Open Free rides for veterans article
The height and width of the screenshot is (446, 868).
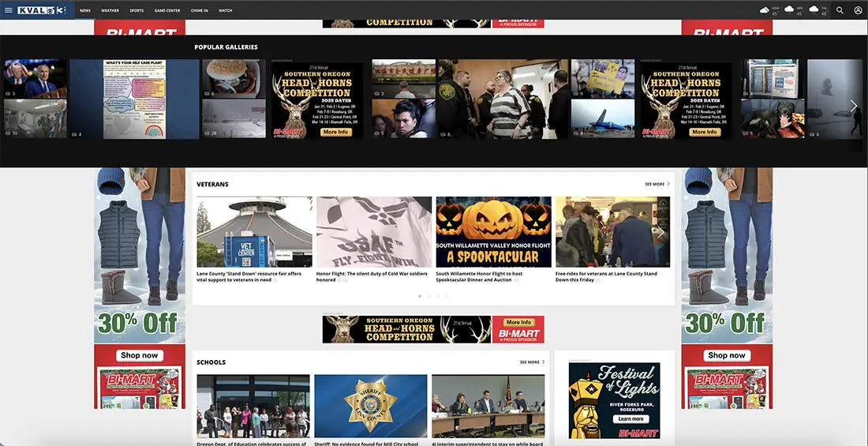click(x=606, y=276)
